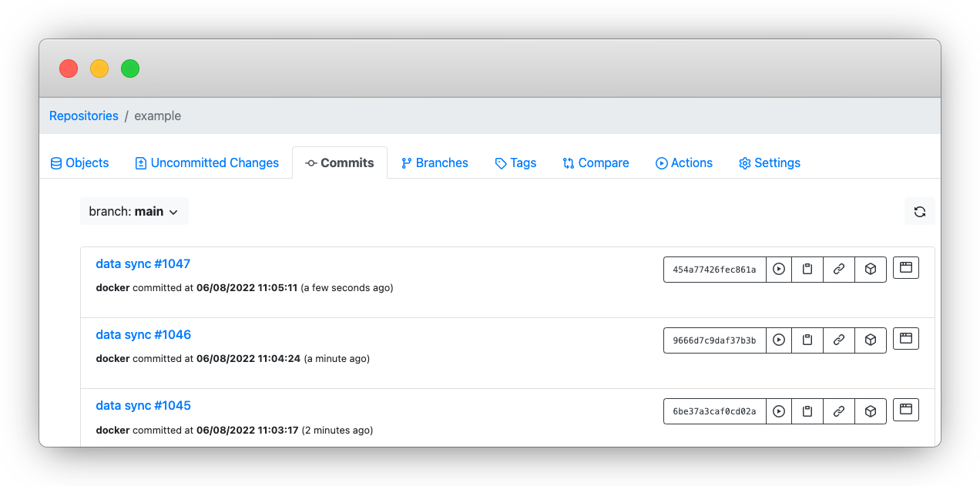This screenshot has width=980, height=486.
Task: Open package details for commit #1045
Action: click(x=871, y=411)
